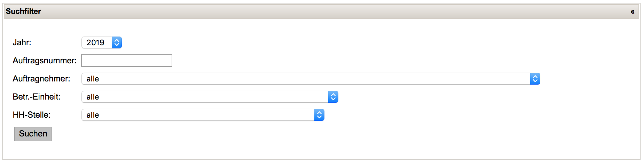Select the "Auftragnehmer:" label text

tap(41, 79)
